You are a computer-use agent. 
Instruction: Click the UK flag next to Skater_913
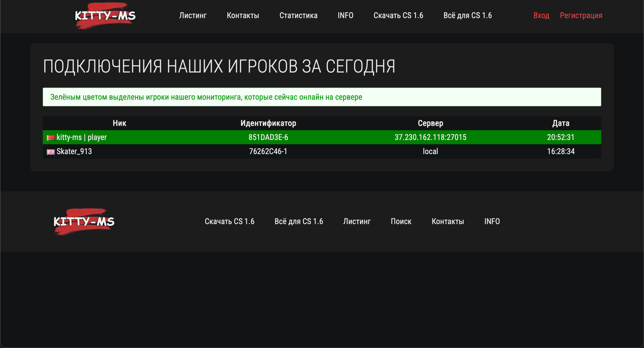(50, 151)
